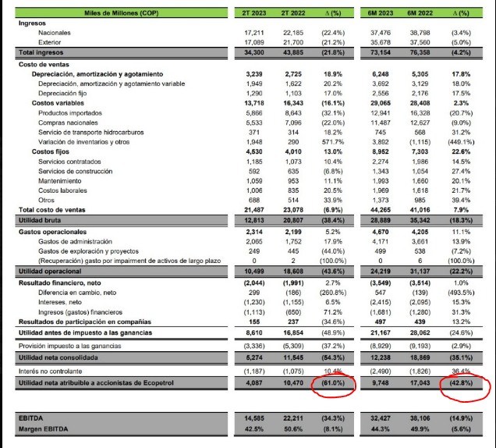Click the (61.0%) variation value
Screen dimensions: 496x448
tap(333, 382)
